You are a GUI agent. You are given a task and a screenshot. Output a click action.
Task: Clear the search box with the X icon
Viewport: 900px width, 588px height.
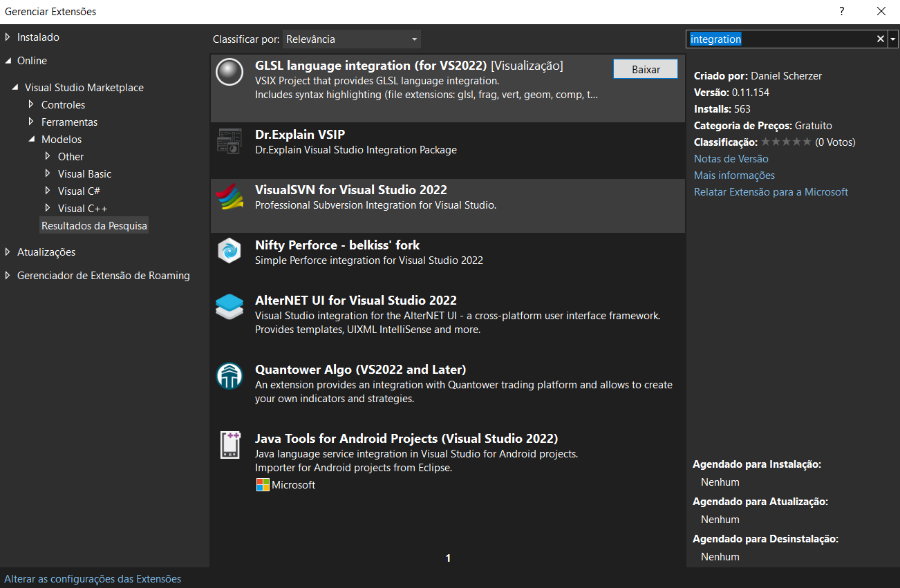click(x=881, y=39)
